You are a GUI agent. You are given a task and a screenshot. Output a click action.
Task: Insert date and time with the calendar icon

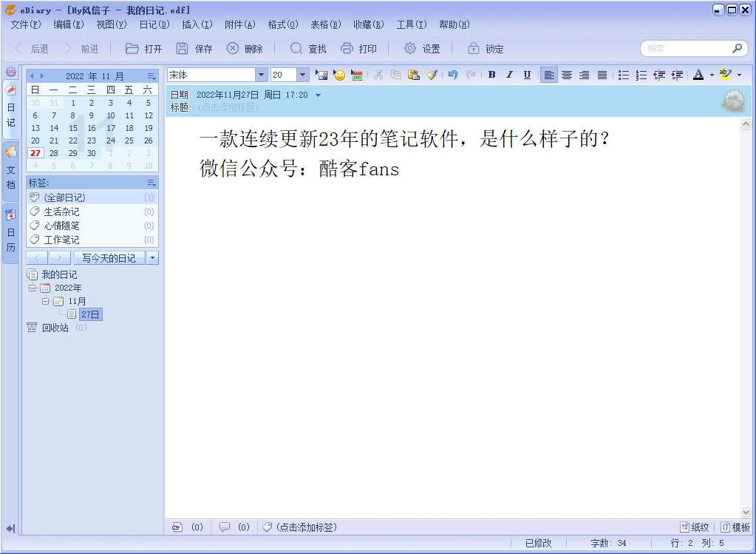coord(357,75)
